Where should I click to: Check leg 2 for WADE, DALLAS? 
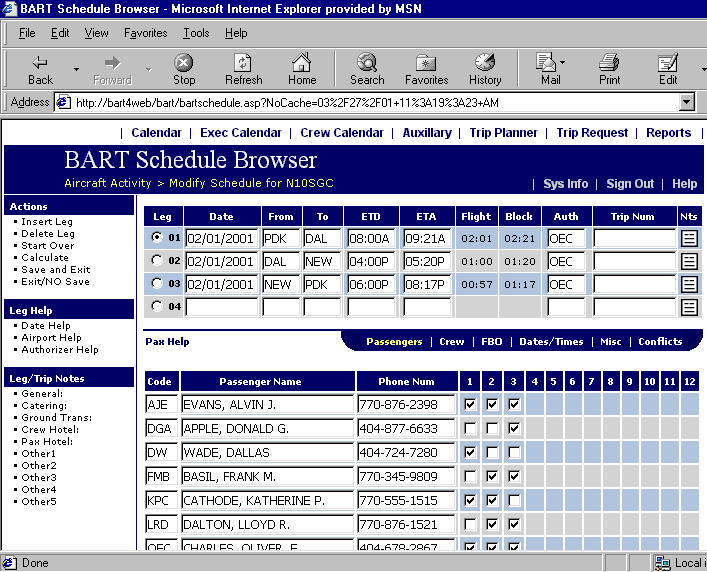coord(492,452)
